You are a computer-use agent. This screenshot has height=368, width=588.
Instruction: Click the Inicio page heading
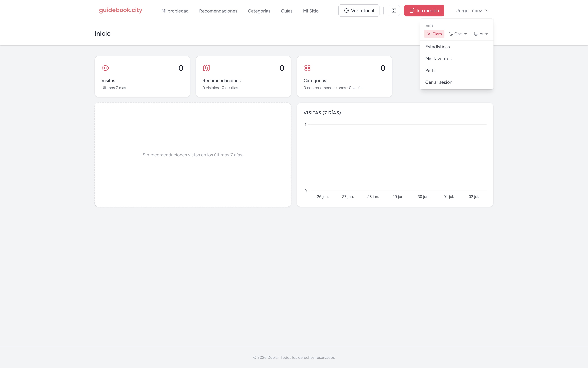click(x=103, y=33)
